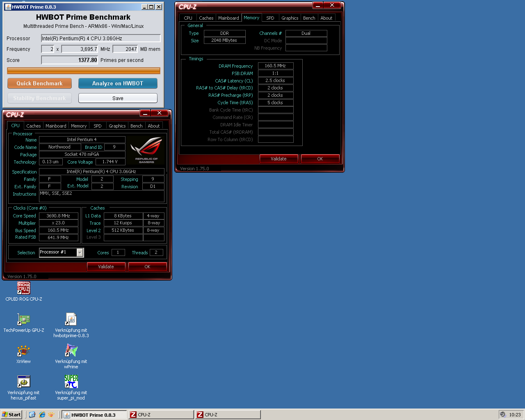Image resolution: width=525 pixels, height=420 pixels.
Task: Click the memory Size value 2048 MBytes
Action: 224,41
